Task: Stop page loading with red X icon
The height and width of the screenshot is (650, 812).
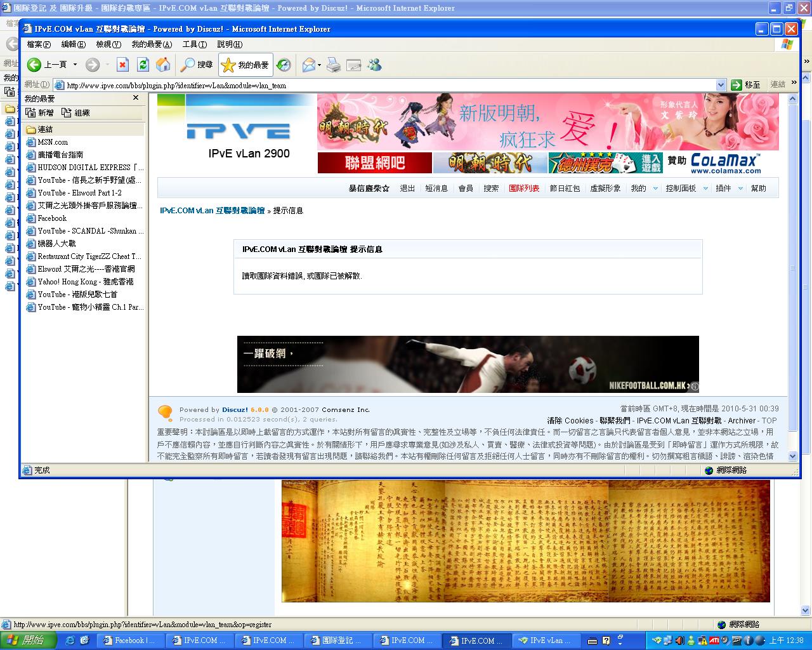Action: (x=123, y=65)
